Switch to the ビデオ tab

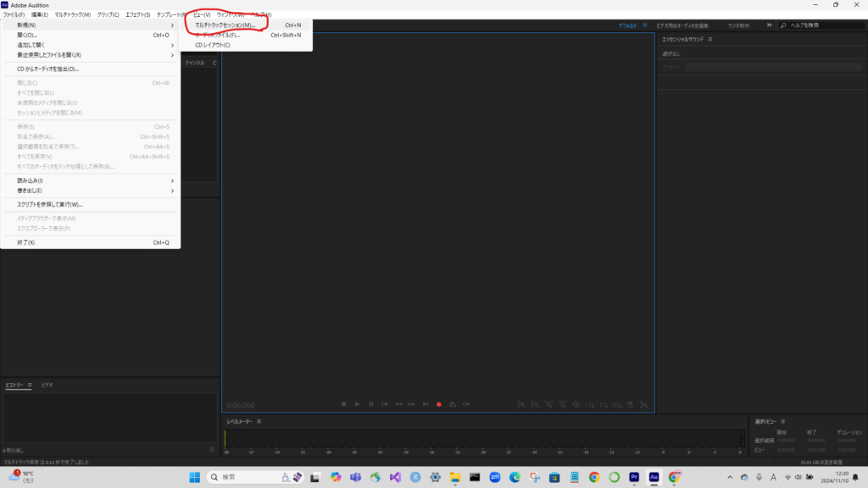pyautogui.click(x=47, y=385)
